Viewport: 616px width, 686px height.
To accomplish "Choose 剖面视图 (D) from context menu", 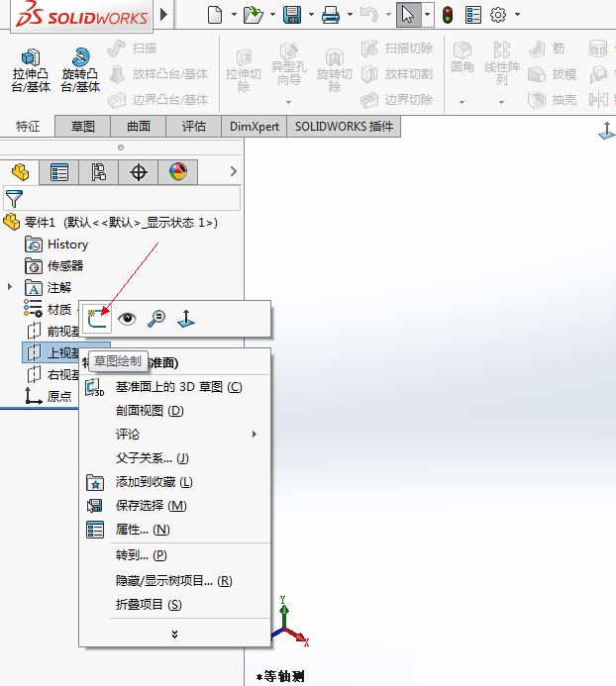I will click(x=150, y=411).
